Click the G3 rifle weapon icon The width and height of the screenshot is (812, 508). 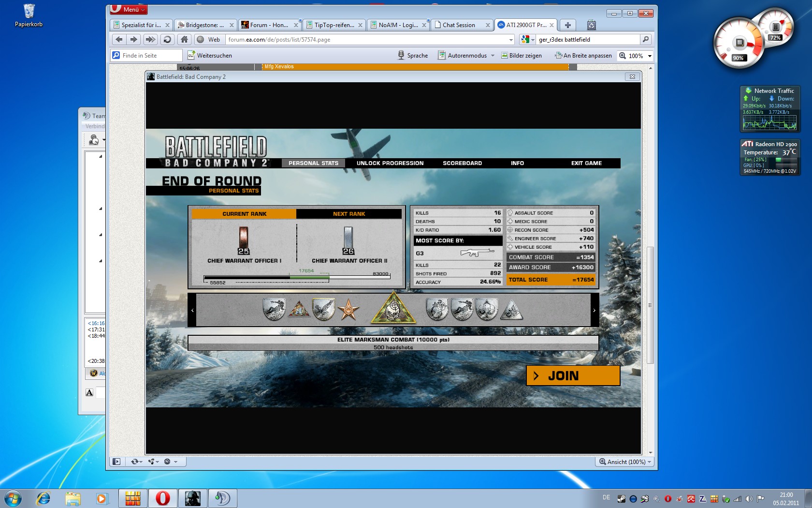click(x=477, y=253)
